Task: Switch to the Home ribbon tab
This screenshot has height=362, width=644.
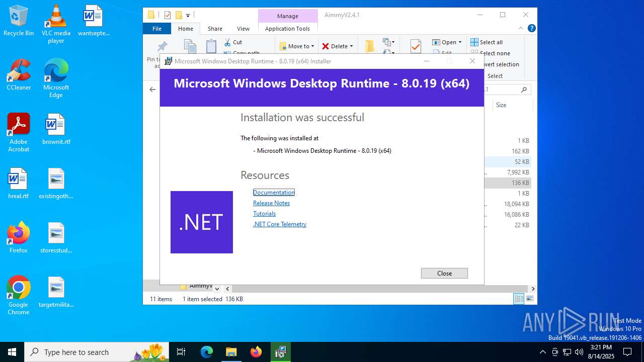Action: coord(185,29)
